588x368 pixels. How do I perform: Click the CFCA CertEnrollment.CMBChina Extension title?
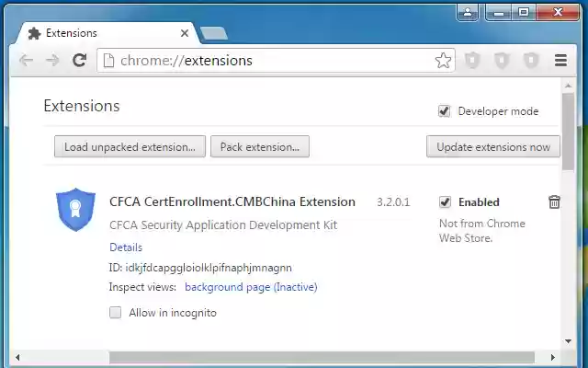coord(232,202)
